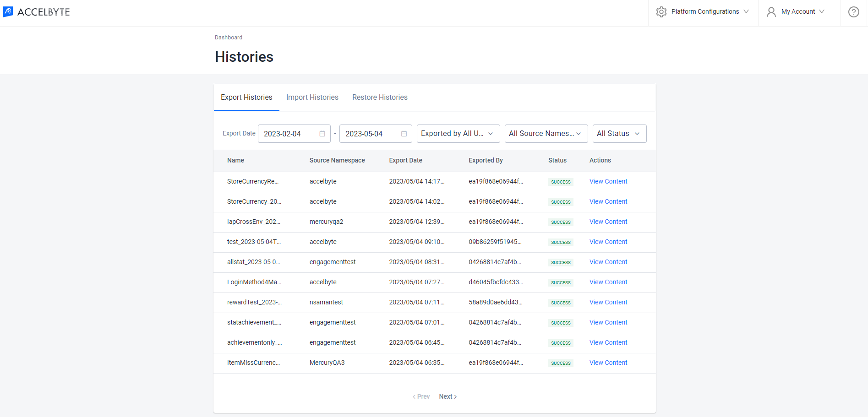View Content for StoreCurrencyRe... export
The image size is (868, 417).
tap(608, 182)
